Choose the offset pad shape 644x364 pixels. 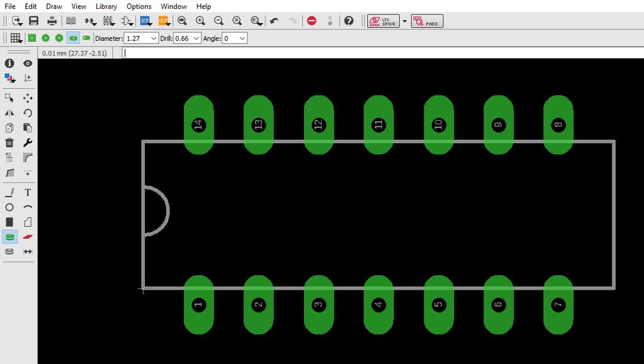point(86,38)
